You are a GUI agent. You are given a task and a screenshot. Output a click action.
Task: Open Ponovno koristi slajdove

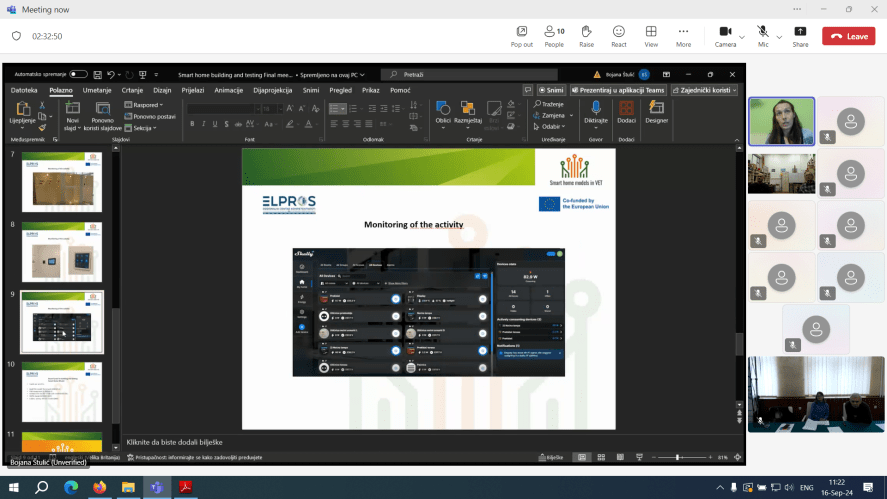(x=102, y=116)
